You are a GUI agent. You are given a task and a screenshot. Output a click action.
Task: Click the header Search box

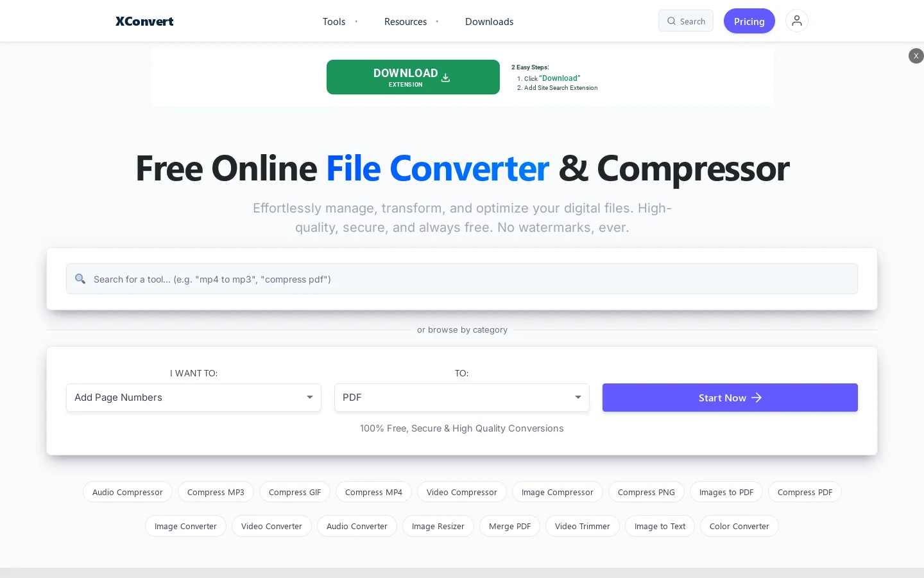686,21
